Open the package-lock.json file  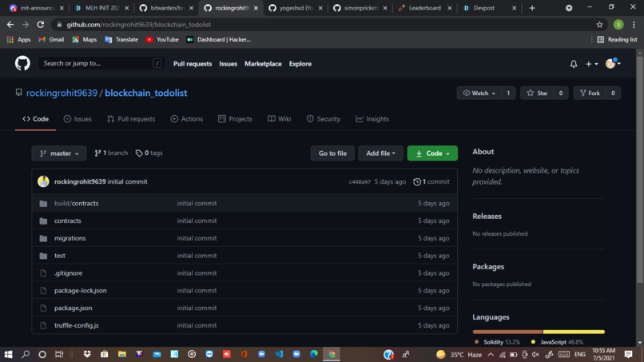(81, 291)
